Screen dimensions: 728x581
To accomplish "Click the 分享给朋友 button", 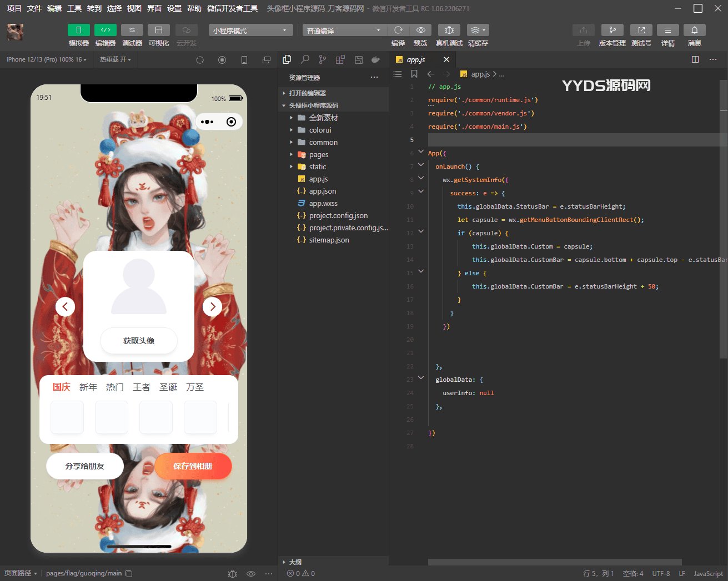I will point(85,466).
